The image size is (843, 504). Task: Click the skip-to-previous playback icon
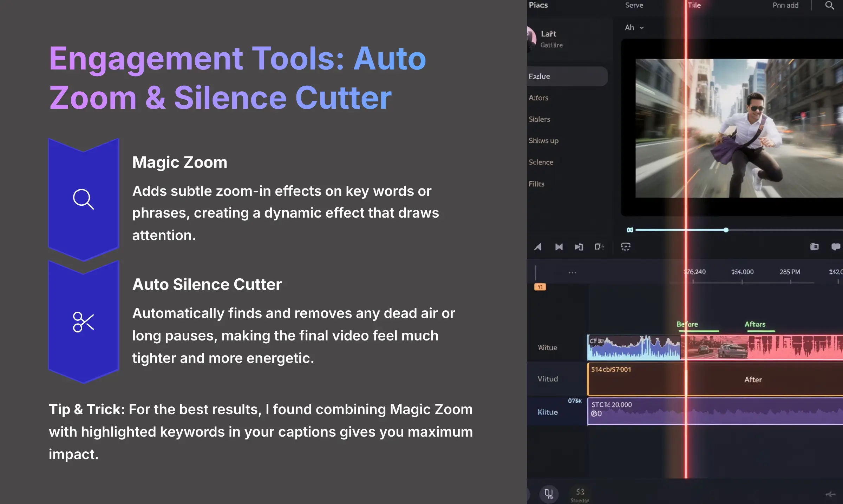pyautogui.click(x=558, y=247)
